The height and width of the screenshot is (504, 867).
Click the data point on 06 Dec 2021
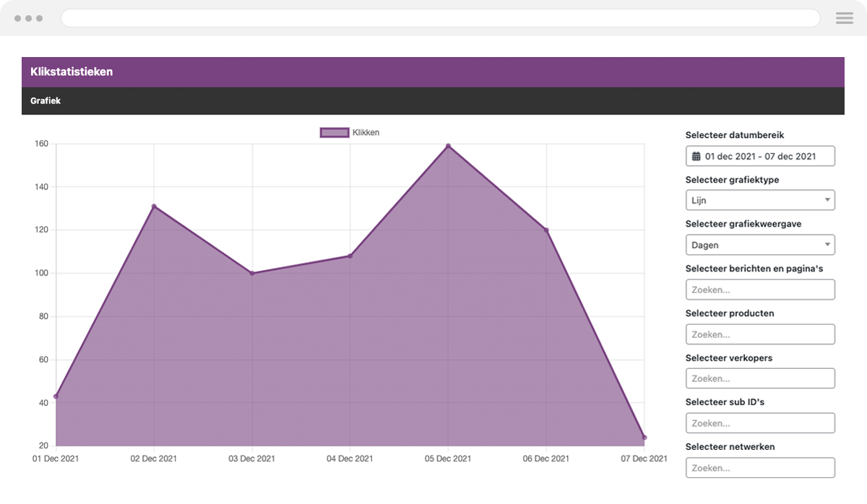tap(546, 230)
